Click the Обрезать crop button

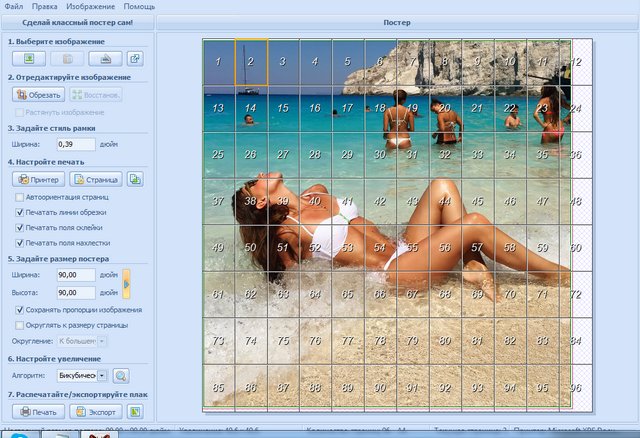[38, 94]
